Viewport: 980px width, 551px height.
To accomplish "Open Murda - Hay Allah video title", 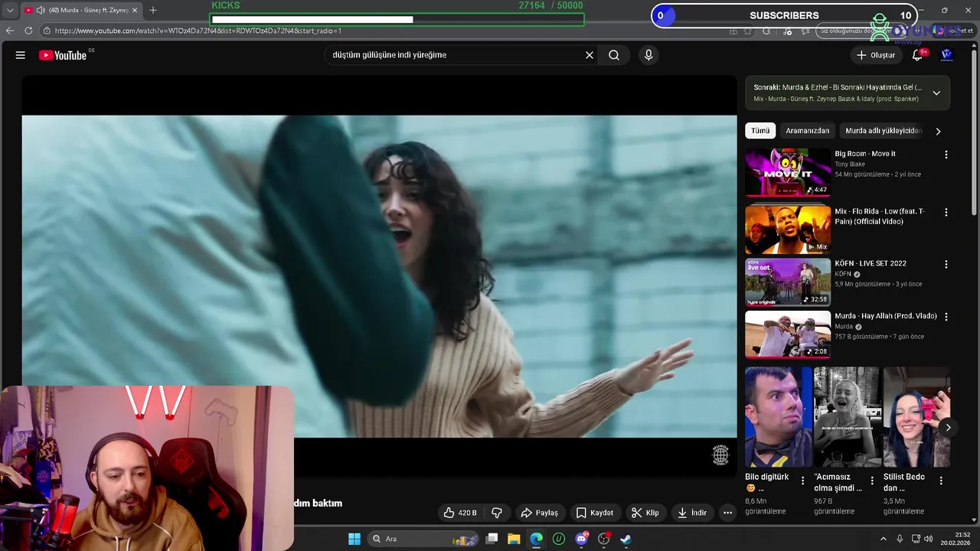I will click(x=886, y=316).
